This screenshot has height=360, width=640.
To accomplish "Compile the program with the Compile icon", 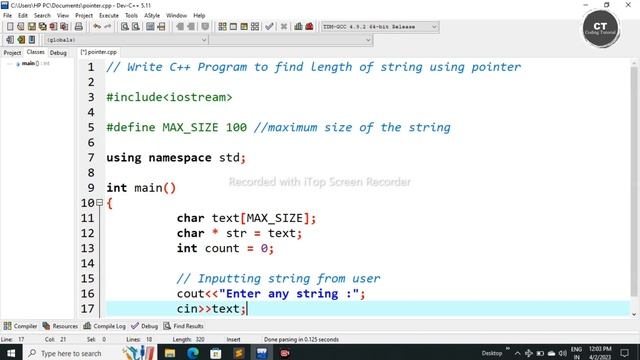I will (x=222, y=27).
